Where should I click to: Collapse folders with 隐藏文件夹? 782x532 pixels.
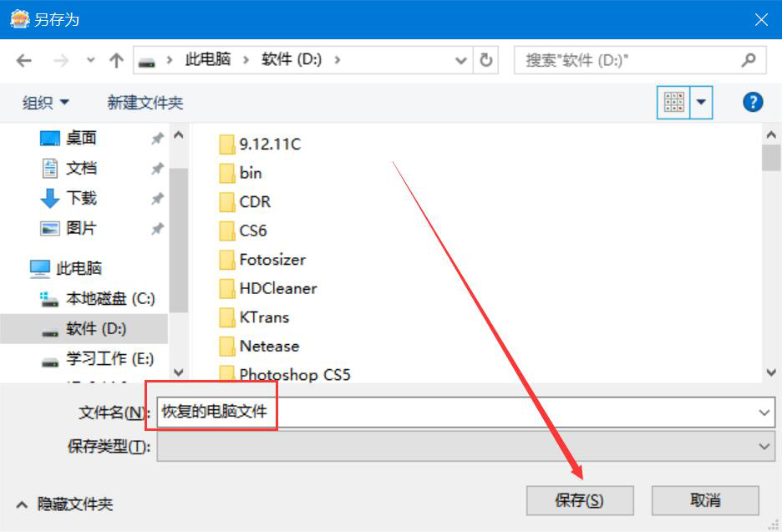coord(65,504)
